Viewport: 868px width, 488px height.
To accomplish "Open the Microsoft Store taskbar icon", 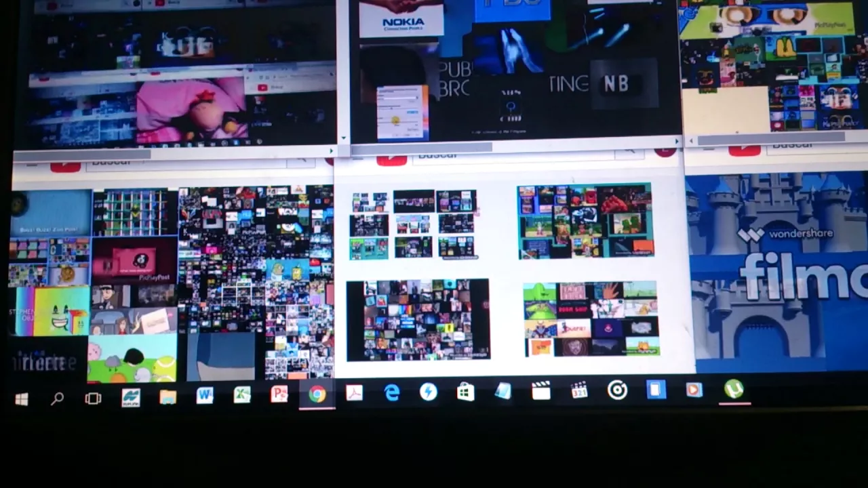I will pos(465,392).
